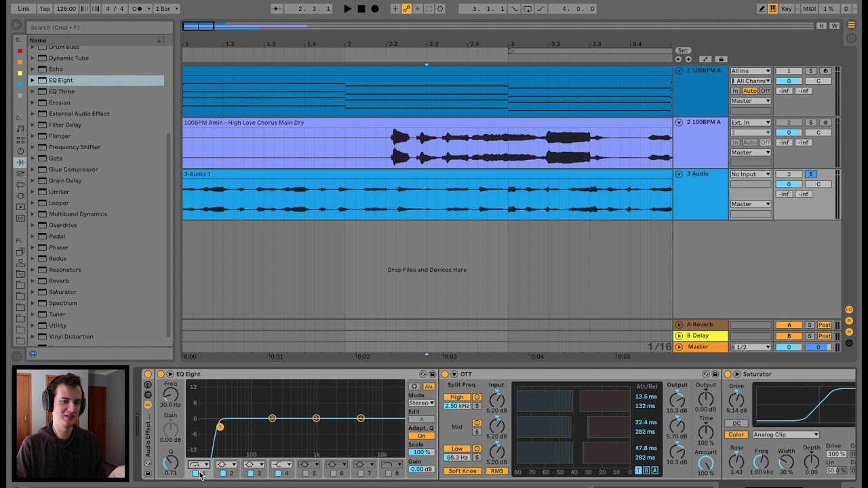The image size is (868, 488).
Task: Hot-swap EQ Eight preset icon
Action: tap(423, 374)
